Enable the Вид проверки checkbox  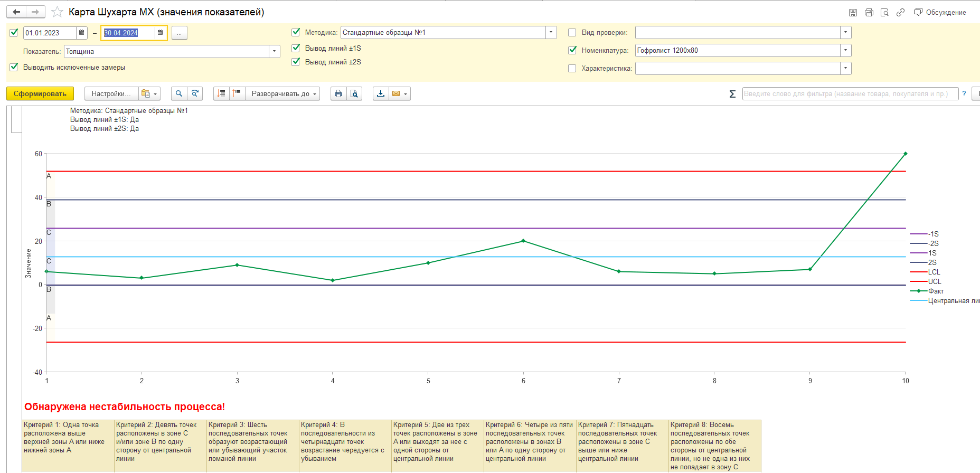pos(572,32)
